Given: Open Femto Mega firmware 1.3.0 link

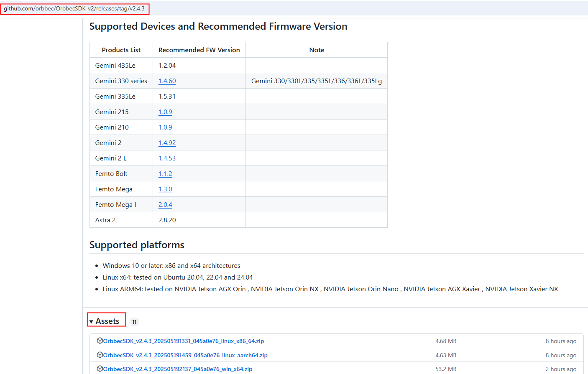Looking at the screenshot, I should [x=165, y=189].
